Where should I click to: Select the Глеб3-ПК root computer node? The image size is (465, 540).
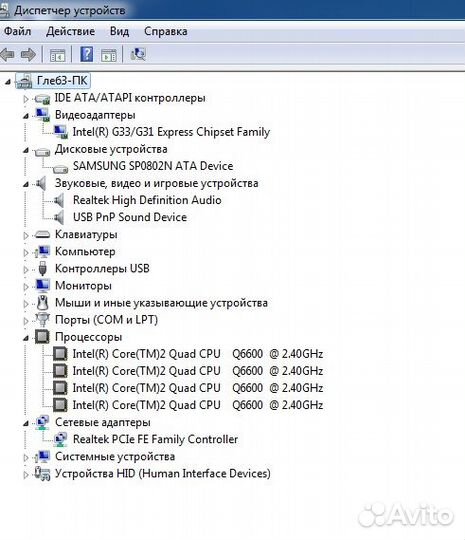tap(62, 81)
